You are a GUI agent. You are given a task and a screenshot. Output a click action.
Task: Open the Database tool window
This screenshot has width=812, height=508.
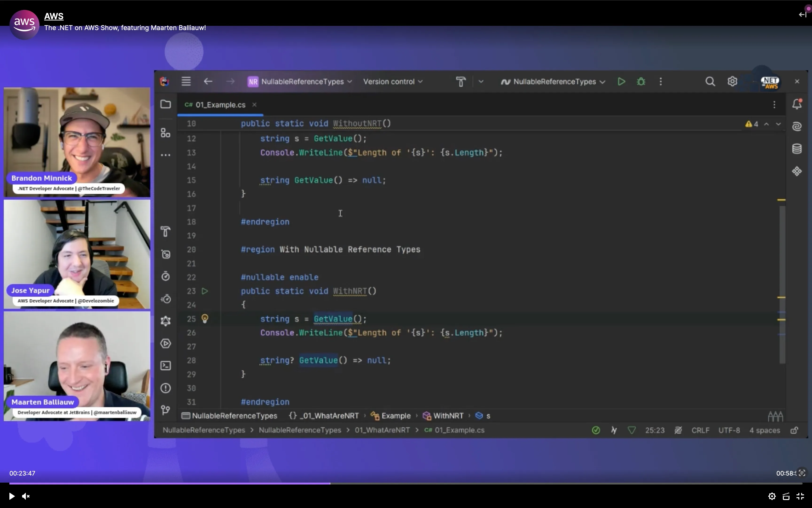797,149
